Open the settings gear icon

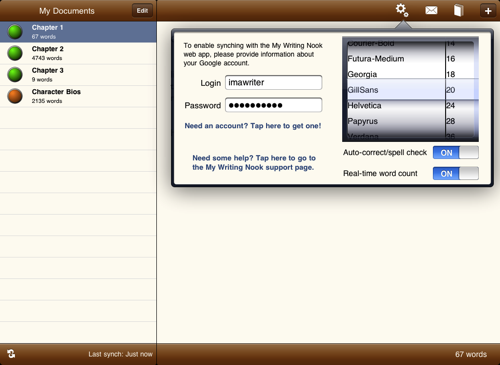coord(402,10)
